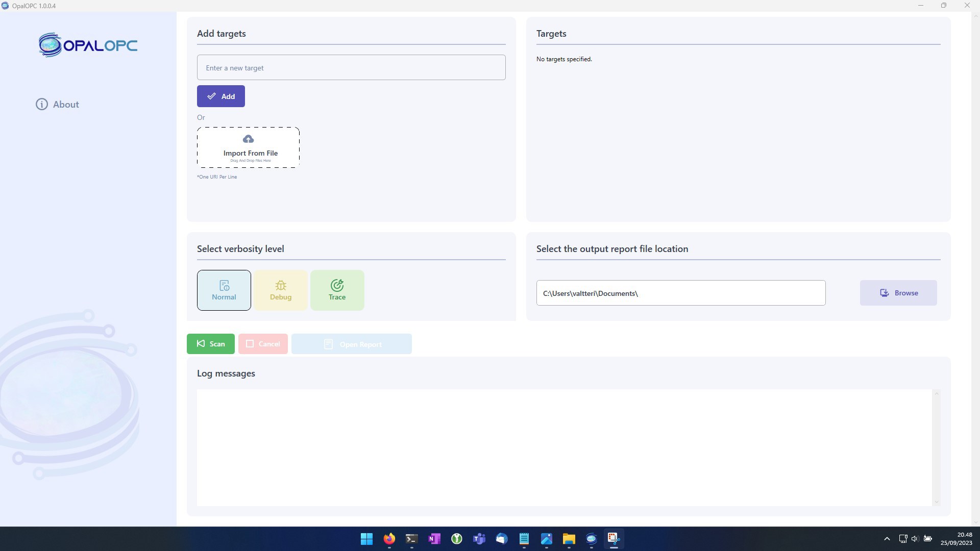Click the output report path field
Screen dimensions: 980x551
pyautogui.click(x=680, y=293)
